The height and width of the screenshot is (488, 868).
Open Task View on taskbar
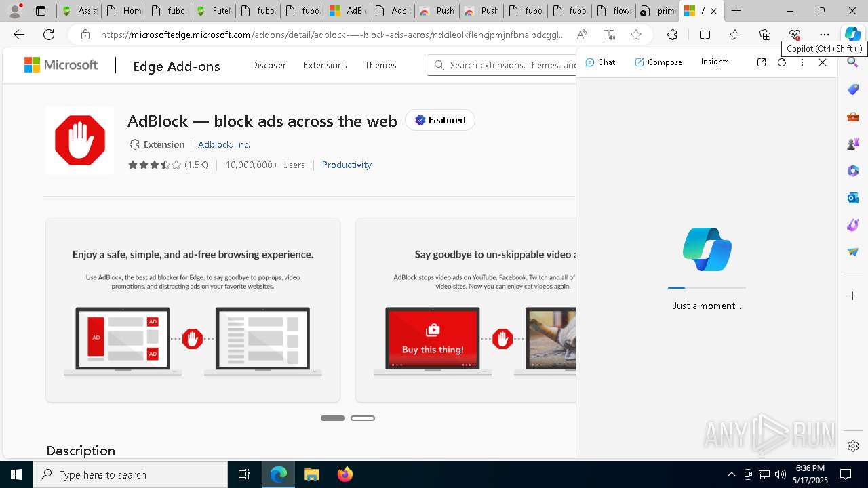point(244,474)
